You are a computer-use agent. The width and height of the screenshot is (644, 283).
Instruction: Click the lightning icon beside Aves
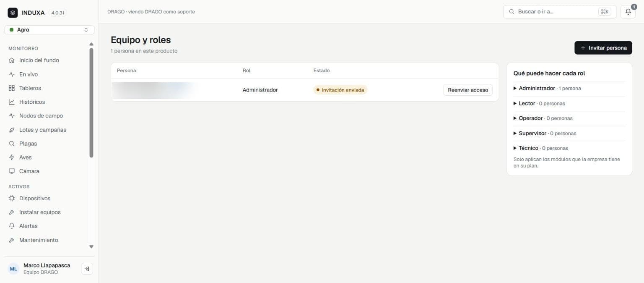click(12, 157)
